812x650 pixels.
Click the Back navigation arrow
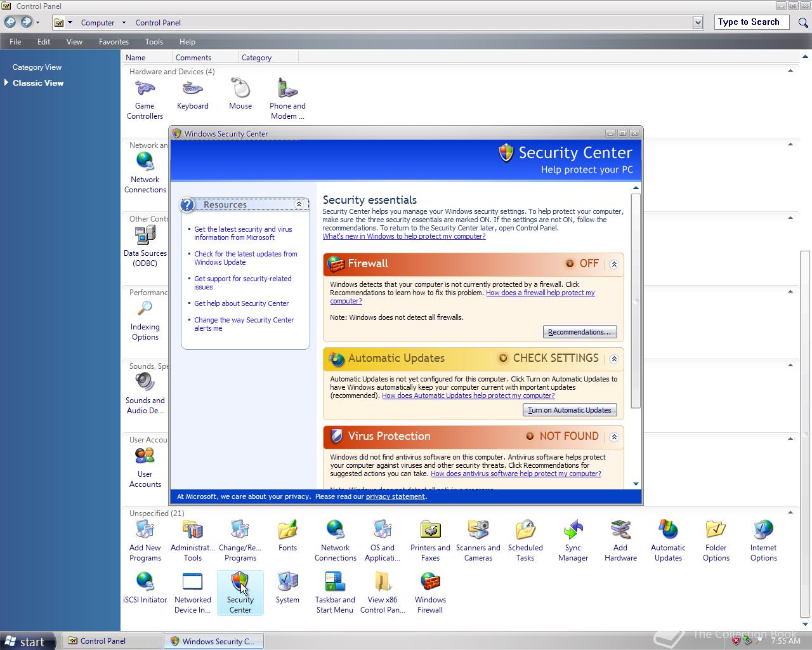(x=10, y=22)
